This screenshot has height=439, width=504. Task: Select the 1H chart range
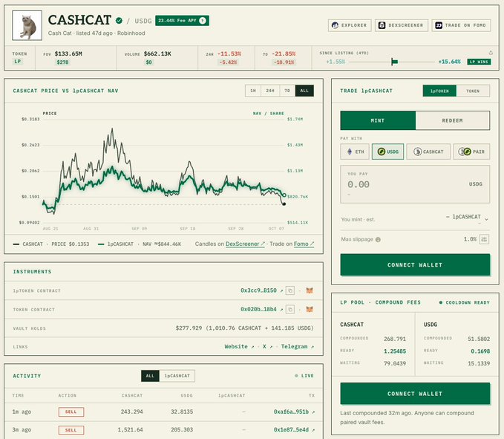(x=253, y=91)
